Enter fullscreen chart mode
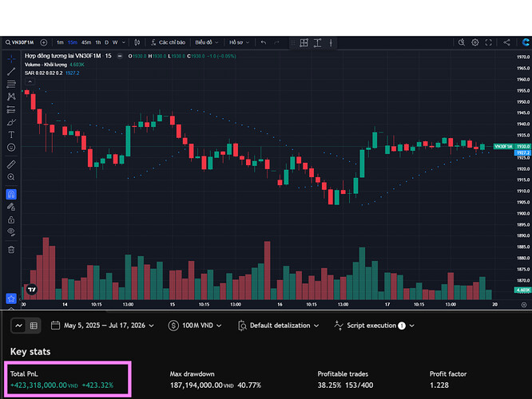 click(x=488, y=42)
